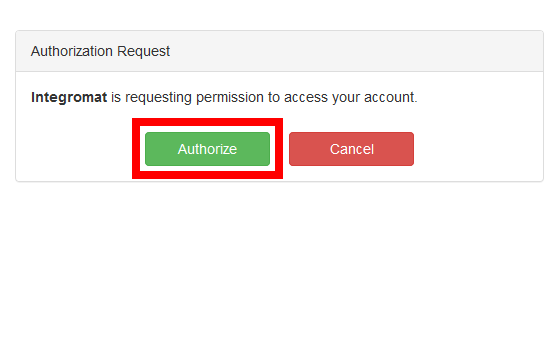Approve the Integromat authorization request
This screenshot has width=559, height=364.
click(207, 149)
